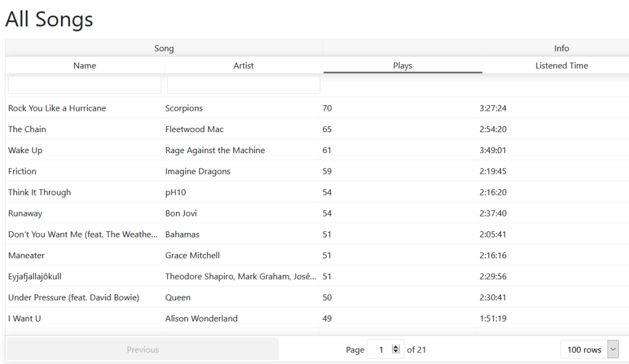
Task: Focus the Artist filter input field
Action: (243, 85)
